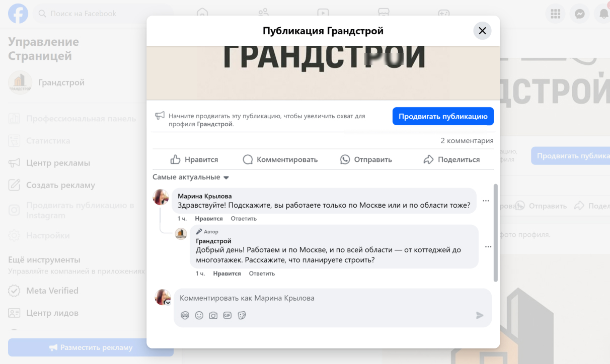Open the emoji picker in comment box

199,315
